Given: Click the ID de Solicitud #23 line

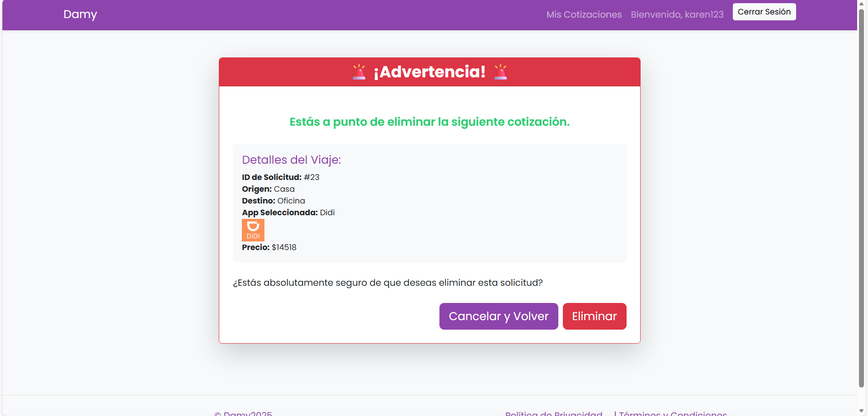Looking at the screenshot, I should tap(280, 177).
